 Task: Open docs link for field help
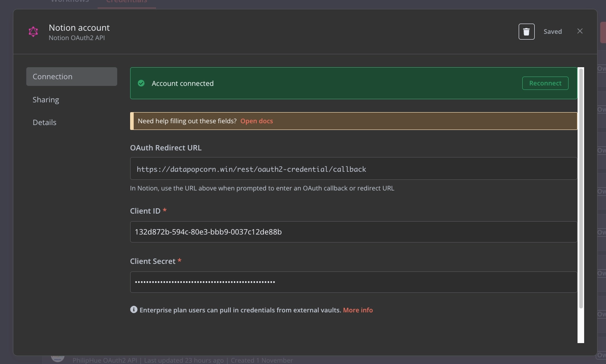[257, 121]
